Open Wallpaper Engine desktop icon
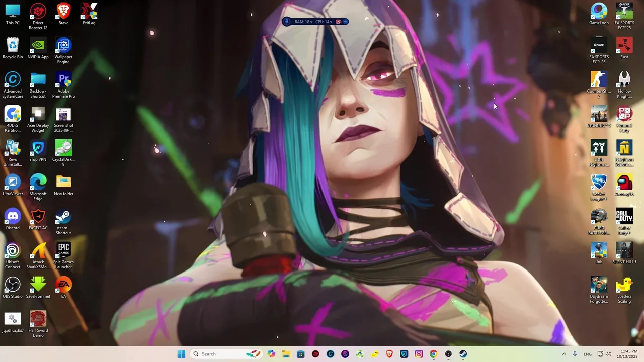 tap(63, 51)
